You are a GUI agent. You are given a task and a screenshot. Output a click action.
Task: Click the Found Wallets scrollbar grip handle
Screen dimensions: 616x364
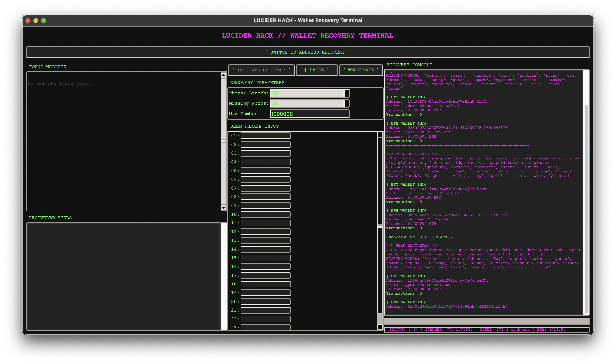pos(223,141)
